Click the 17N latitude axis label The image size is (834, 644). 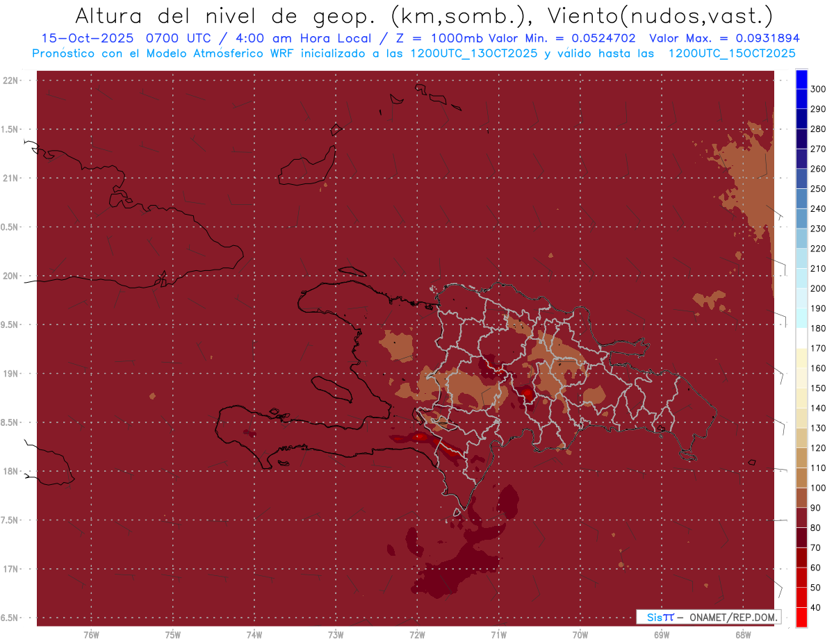(x=13, y=569)
